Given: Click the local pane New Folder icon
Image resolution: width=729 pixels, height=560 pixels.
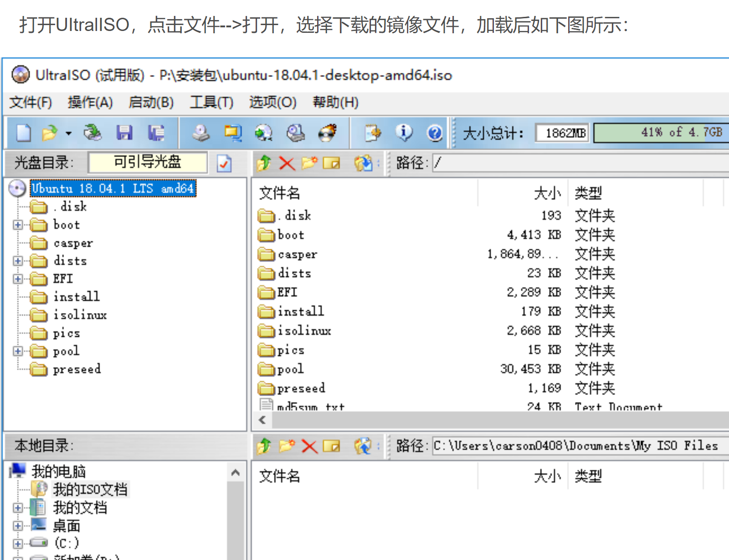Looking at the screenshot, I should (287, 446).
